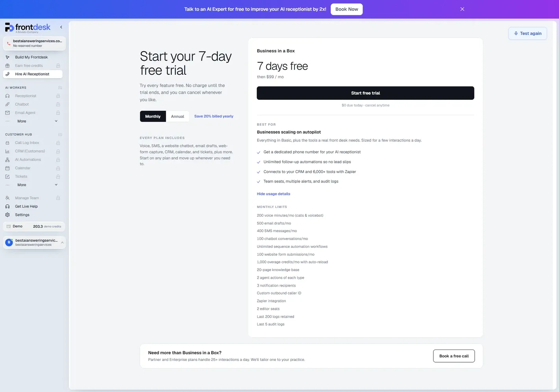Click 'Last 5 audit logs' text

click(x=270, y=324)
